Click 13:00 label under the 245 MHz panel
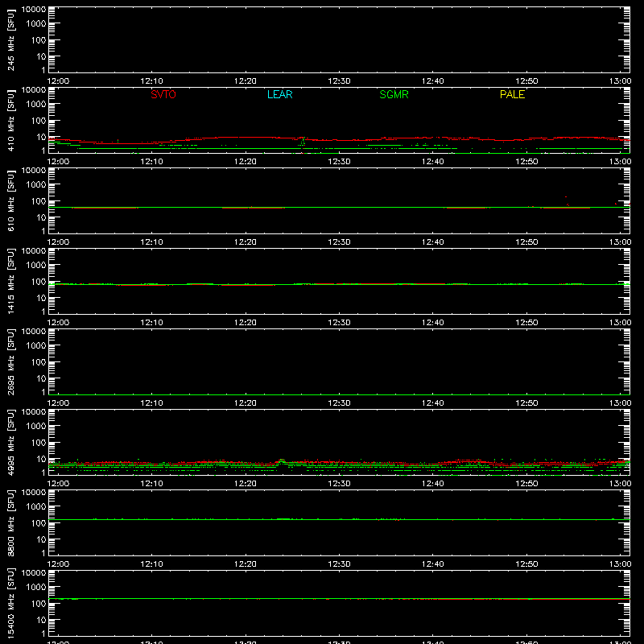The height and width of the screenshot is (644, 644). (x=620, y=81)
